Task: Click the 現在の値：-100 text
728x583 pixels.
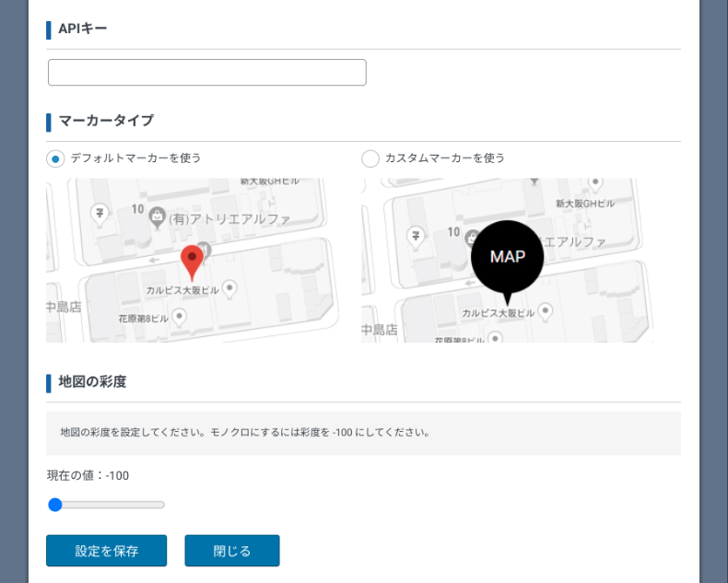Action: click(x=88, y=475)
